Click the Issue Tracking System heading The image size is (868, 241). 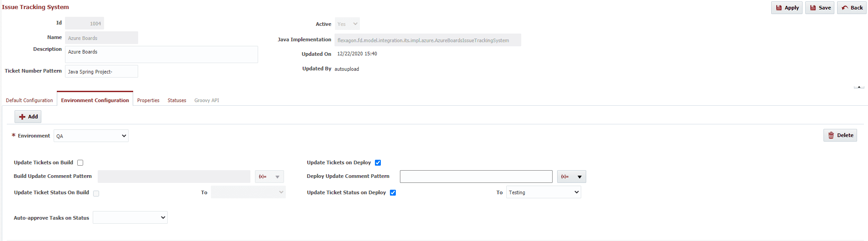point(35,7)
